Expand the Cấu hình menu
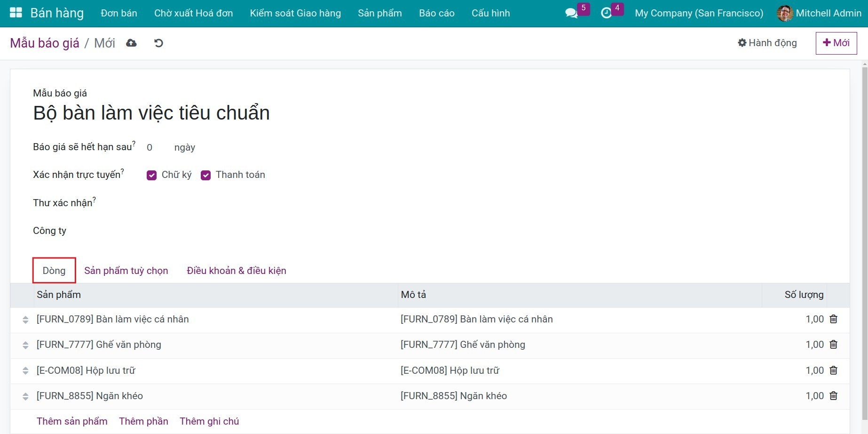 [x=490, y=13]
